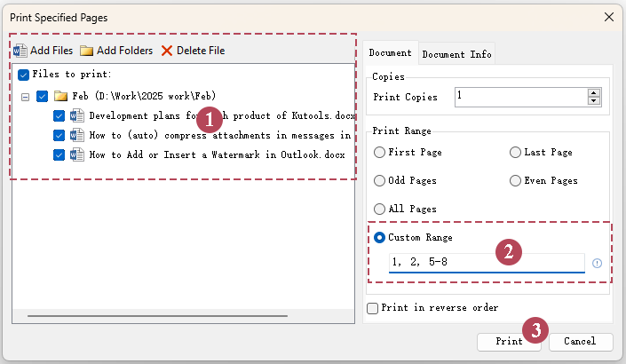The height and width of the screenshot is (364, 626).
Task: Click Word icon of Insert a Watermark document
Action: (77, 154)
